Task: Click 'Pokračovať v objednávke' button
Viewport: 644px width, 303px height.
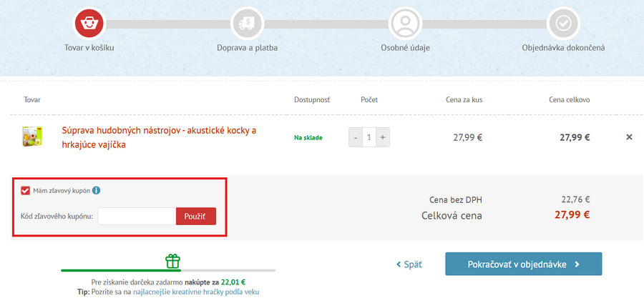Action: 523,264
